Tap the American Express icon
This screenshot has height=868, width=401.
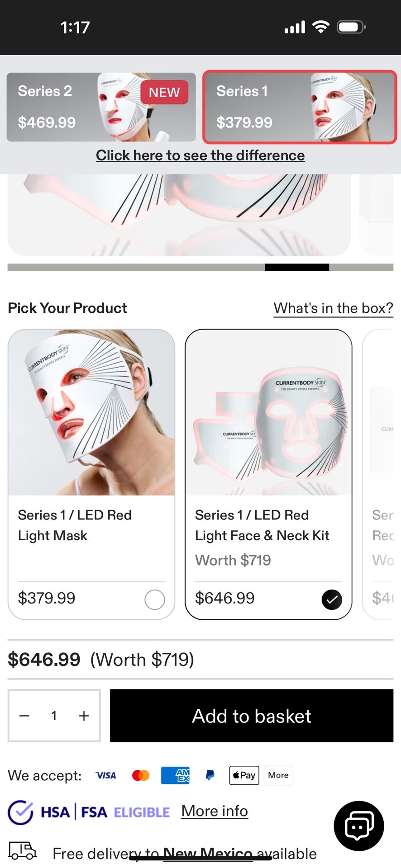click(x=176, y=775)
